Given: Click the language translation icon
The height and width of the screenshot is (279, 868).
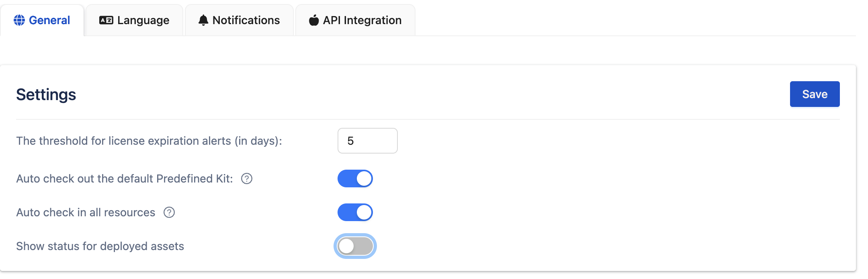Looking at the screenshot, I should (106, 20).
